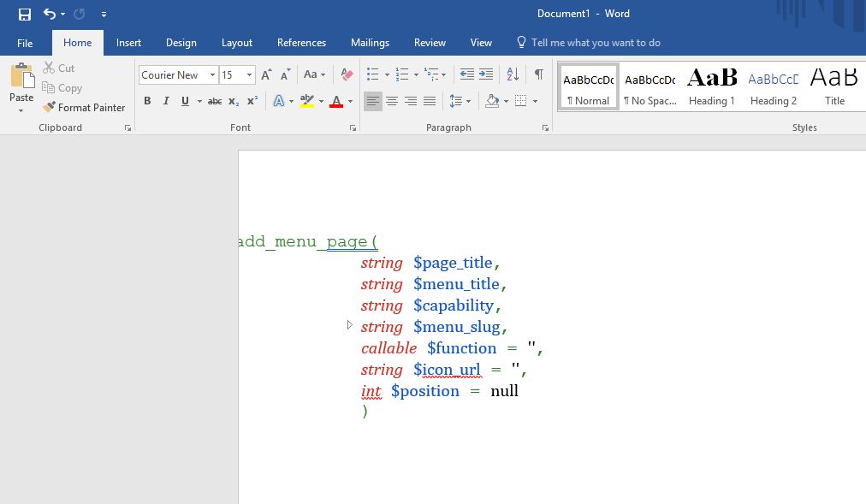Screen dimensions: 866x504
Task: Activate Format Painter
Action: tap(84, 108)
